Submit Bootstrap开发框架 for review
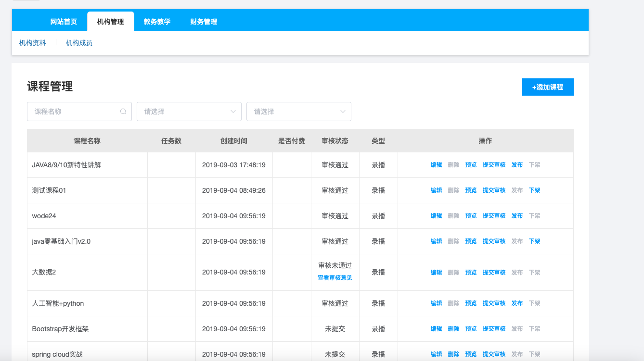 [494, 329]
